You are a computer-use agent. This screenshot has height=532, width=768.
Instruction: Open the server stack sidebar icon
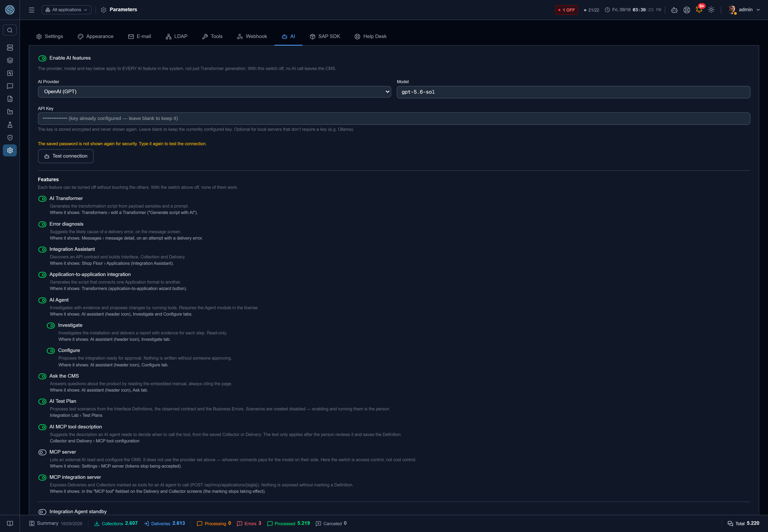[x=10, y=48]
